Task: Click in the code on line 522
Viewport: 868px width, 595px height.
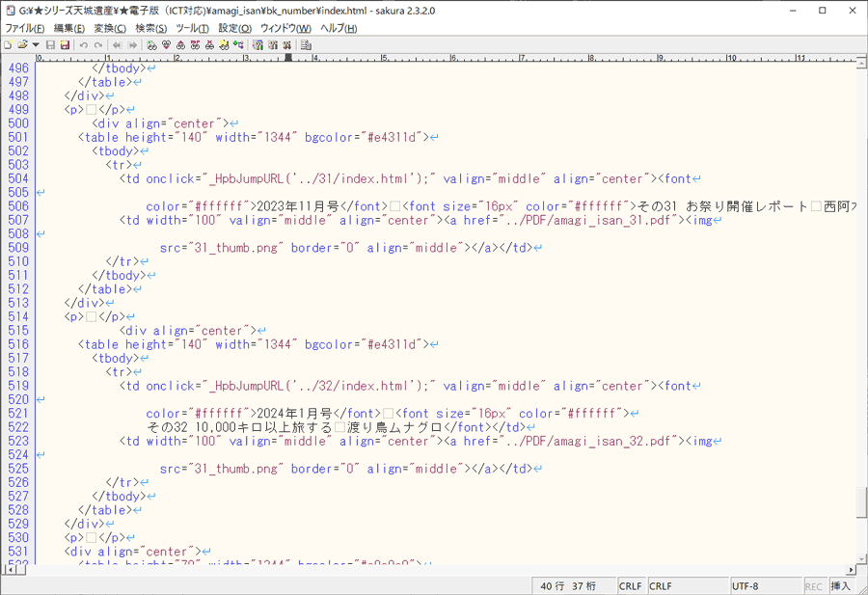Action: pos(338,426)
